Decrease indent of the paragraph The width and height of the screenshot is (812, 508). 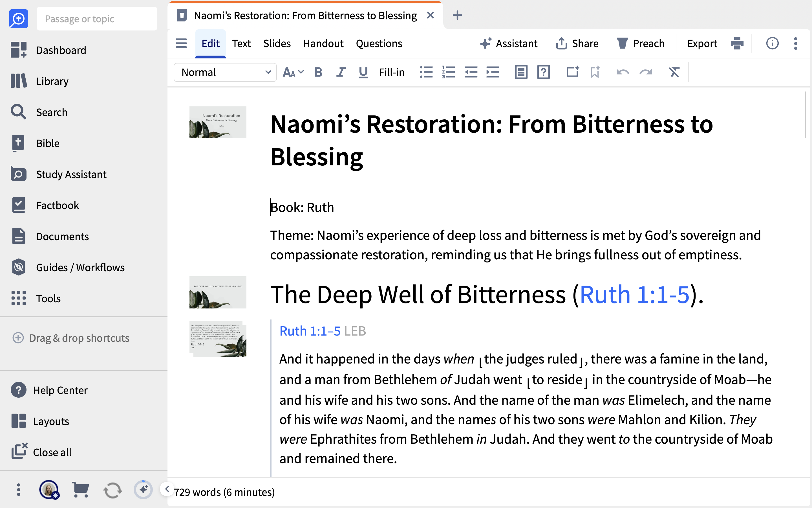coord(471,72)
